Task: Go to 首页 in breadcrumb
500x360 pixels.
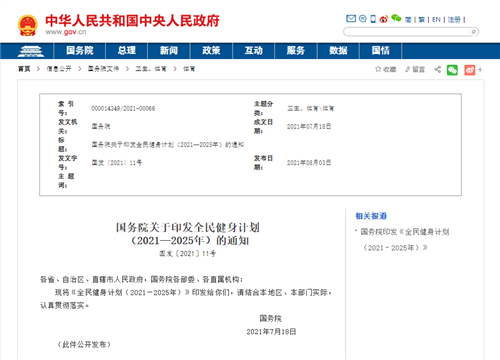Action: coord(24,69)
